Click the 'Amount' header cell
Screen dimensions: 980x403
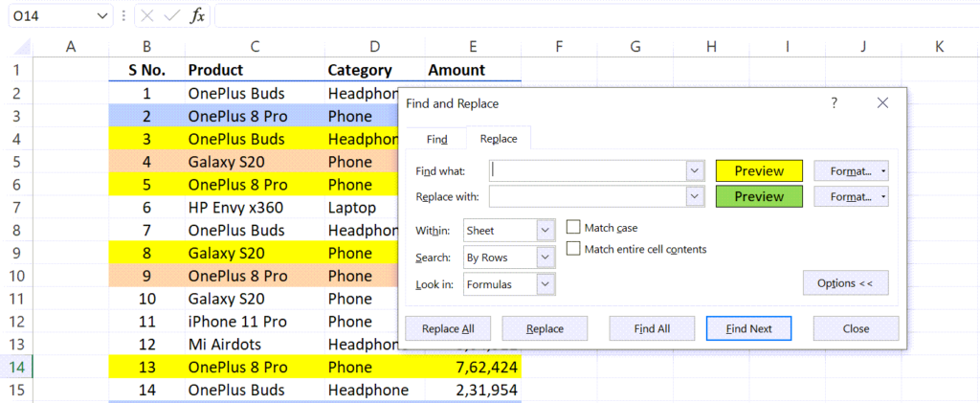pos(473,70)
